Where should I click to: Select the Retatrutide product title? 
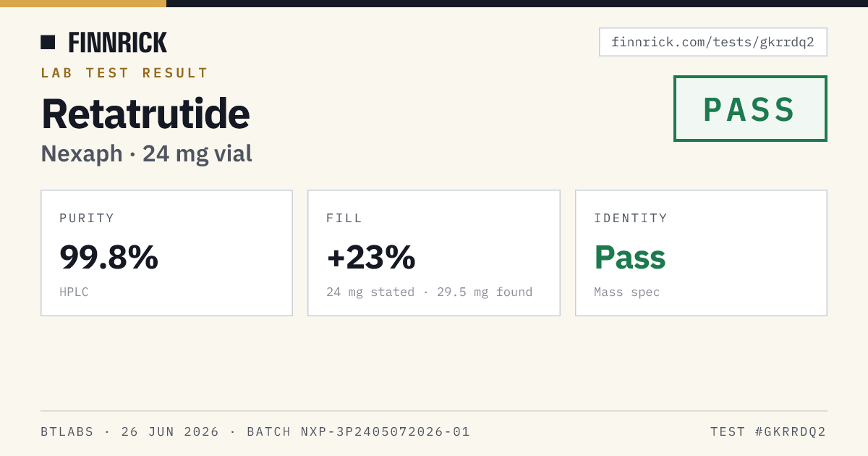tap(145, 114)
